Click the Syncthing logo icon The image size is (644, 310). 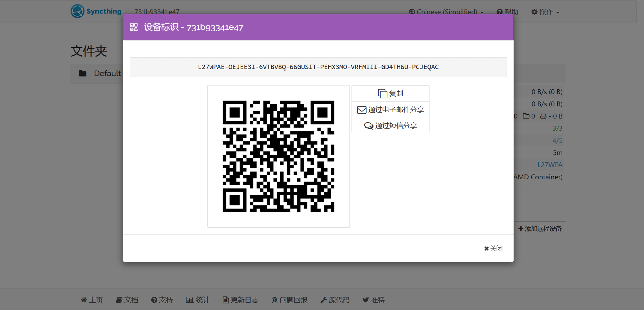[77, 11]
